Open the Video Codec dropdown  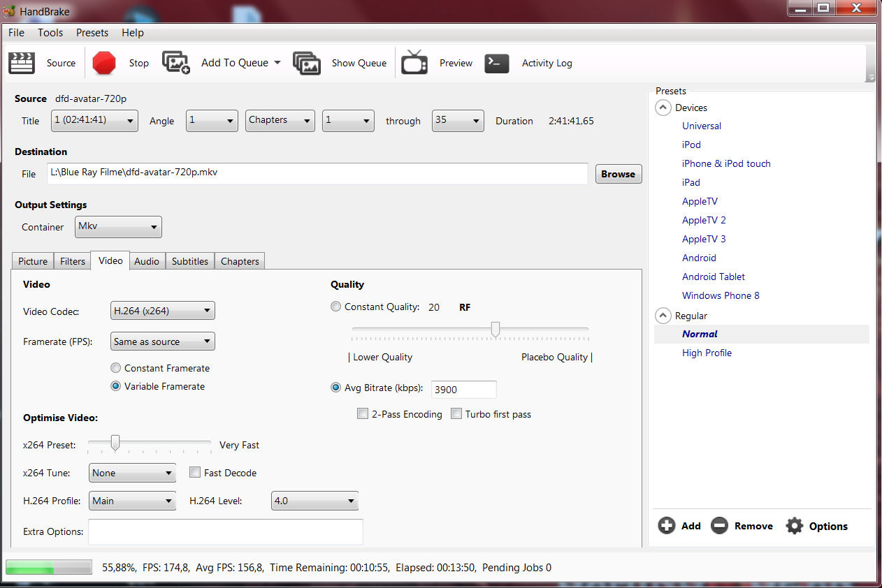pos(163,311)
